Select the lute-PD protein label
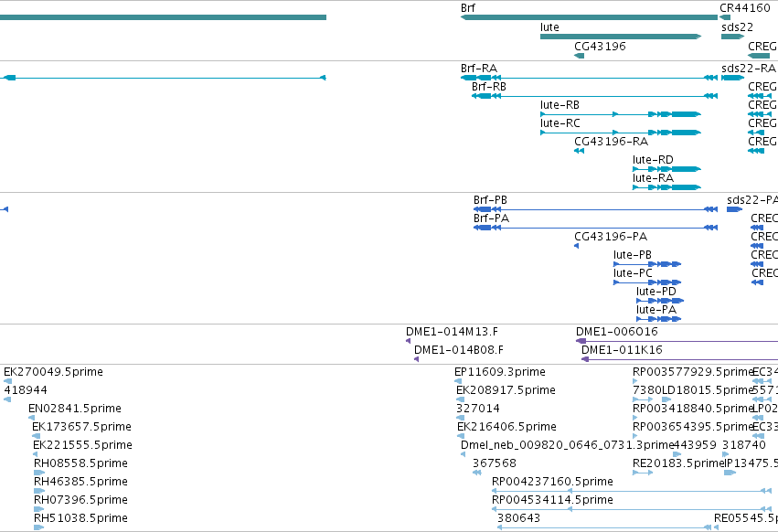Viewport: 778px width, 532px height. click(x=655, y=292)
